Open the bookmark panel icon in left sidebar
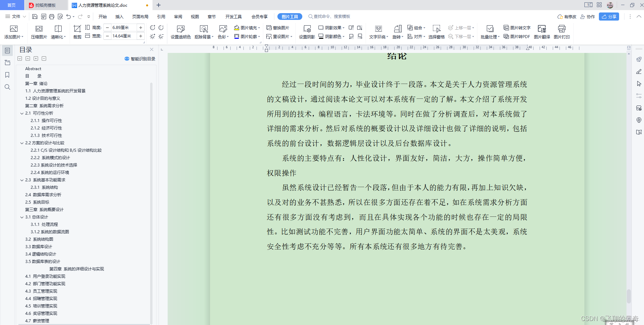 [7, 75]
